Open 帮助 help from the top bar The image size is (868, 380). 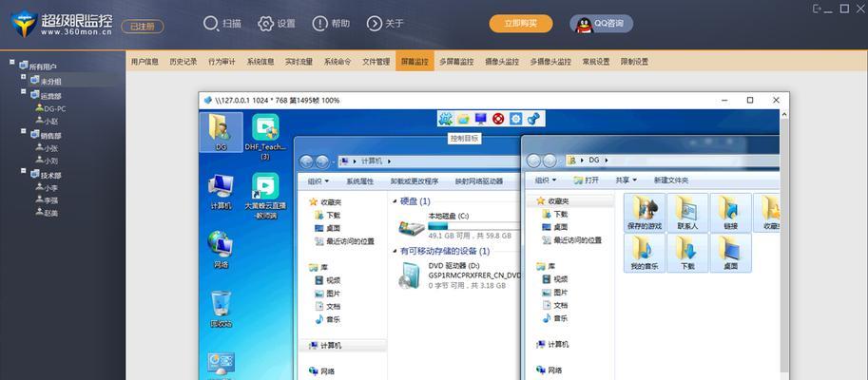click(x=331, y=24)
